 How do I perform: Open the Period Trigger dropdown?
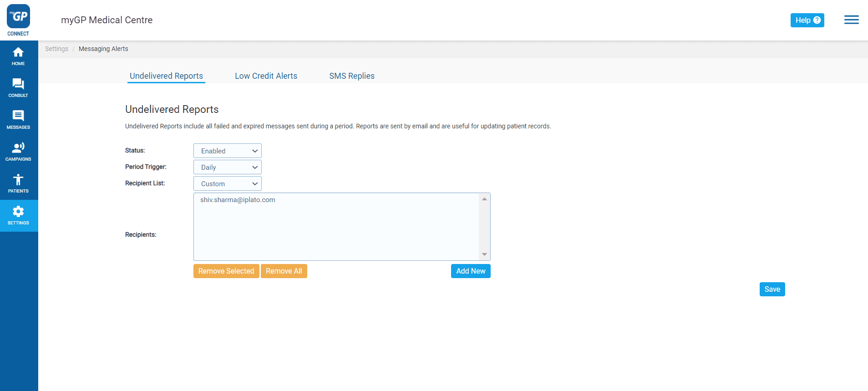[x=227, y=168]
